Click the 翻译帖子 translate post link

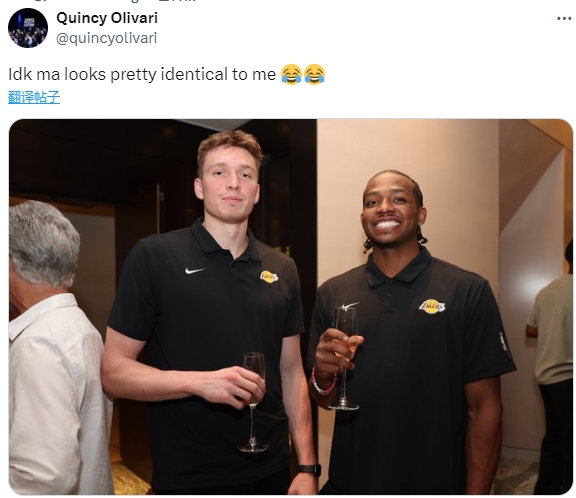[x=34, y=97]
